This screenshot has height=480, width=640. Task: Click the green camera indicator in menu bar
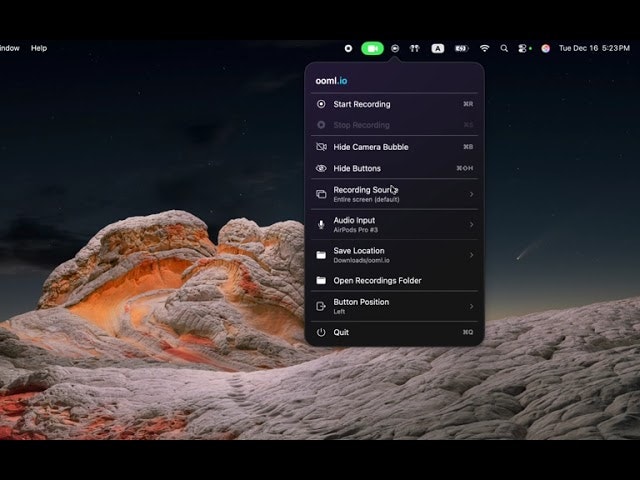click(372, 48)
